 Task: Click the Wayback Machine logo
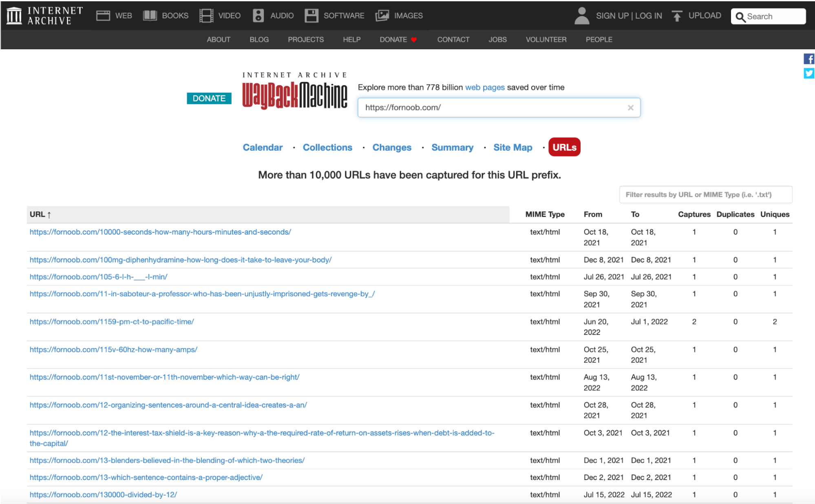click(x=294, y=91)
